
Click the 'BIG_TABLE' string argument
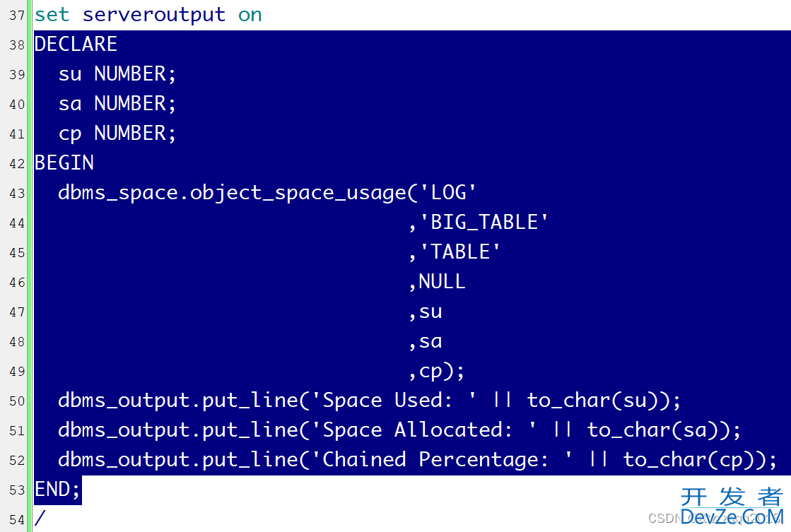(484, 223)
